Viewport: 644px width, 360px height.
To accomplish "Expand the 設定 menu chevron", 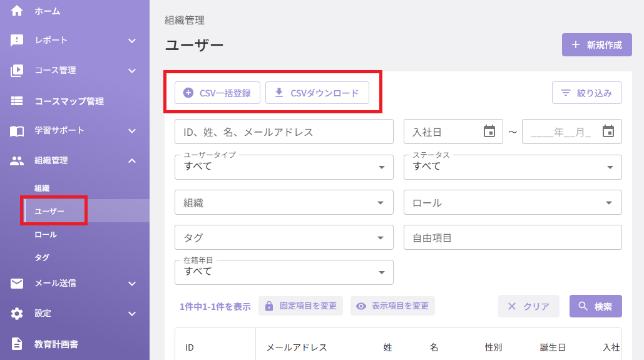I will click(132, 314).
